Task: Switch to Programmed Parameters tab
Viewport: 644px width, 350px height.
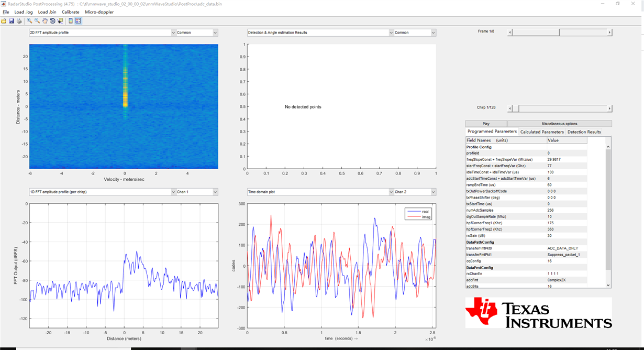Action: coord(492,132)
